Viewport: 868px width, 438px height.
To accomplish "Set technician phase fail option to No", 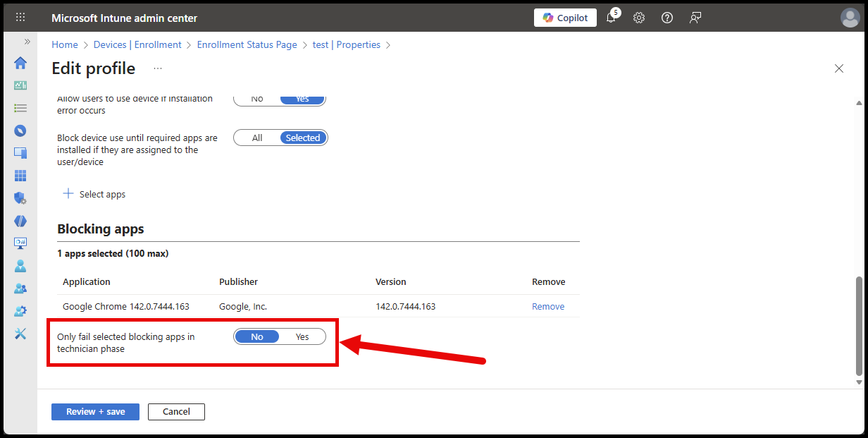I will click(257, 336).
